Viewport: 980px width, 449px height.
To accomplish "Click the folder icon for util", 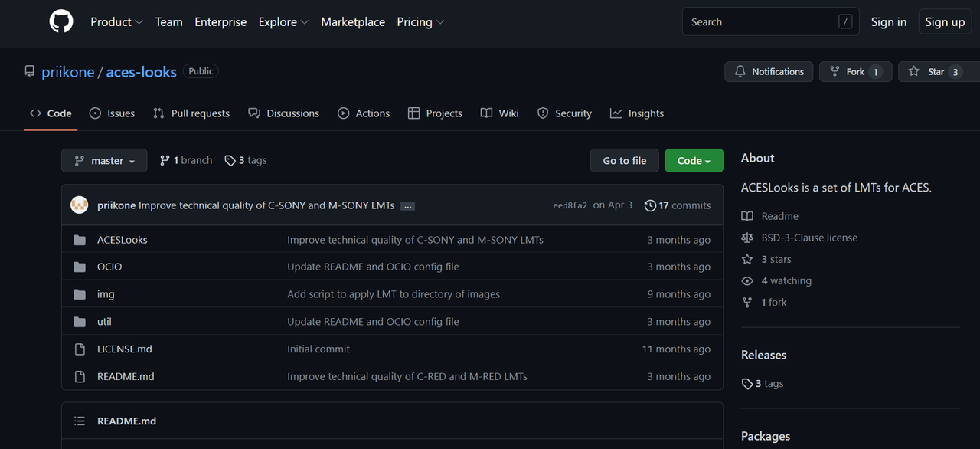I will click(x=80, y=322).
